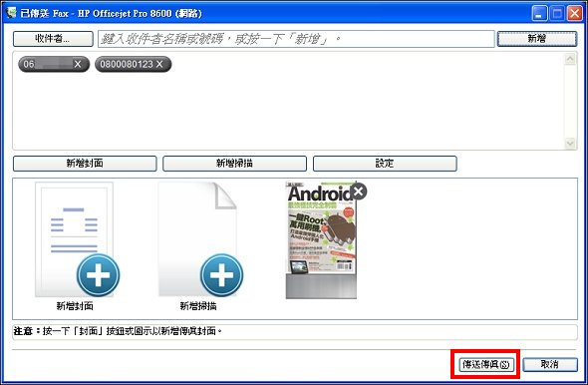The width and height of the screenshot is (588, 385).
Task: Click the recipient list scrollbar up arrow
Action: pyautogui.click(x=570, y=59)
